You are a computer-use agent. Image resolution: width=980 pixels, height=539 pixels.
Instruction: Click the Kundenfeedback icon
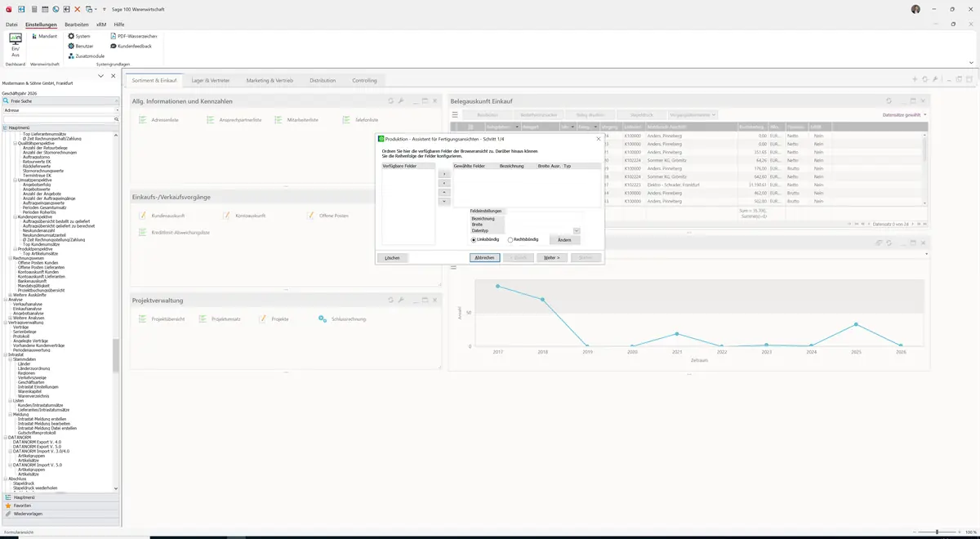click(113, 46)
